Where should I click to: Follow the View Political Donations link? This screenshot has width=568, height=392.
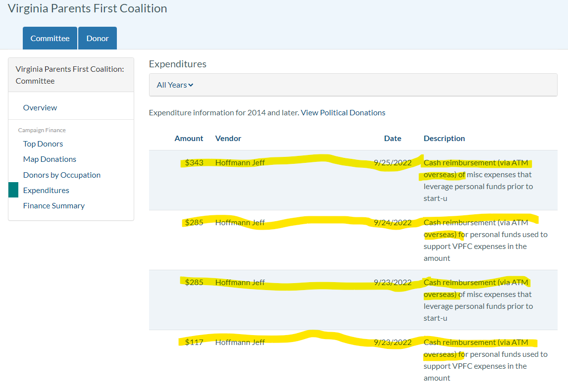pyautogui.click(x=343, y=112)
